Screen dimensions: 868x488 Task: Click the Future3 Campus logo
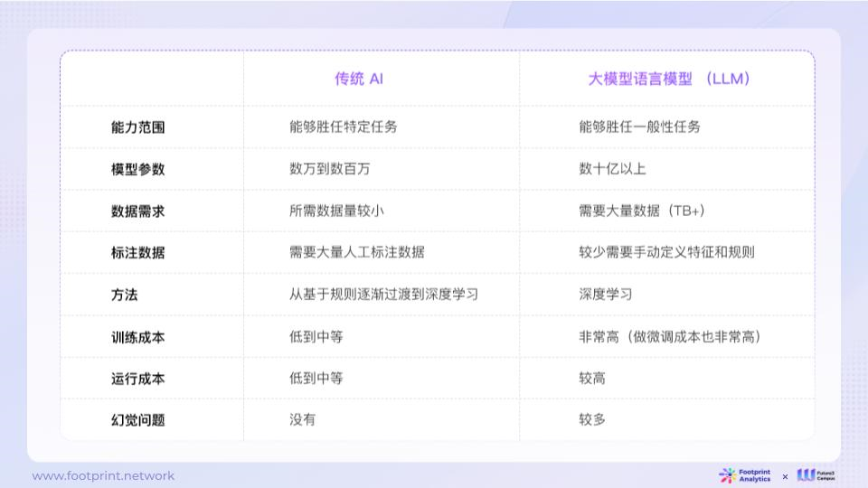[816, 475]
